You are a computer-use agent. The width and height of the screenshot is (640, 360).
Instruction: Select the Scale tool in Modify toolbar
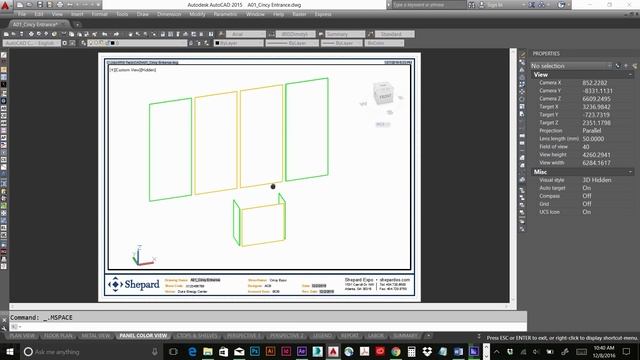pyautogui.click(x=522, y=106)
